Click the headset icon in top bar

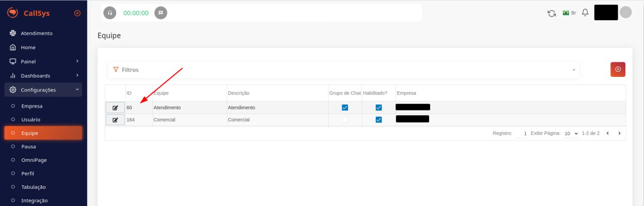110,13
